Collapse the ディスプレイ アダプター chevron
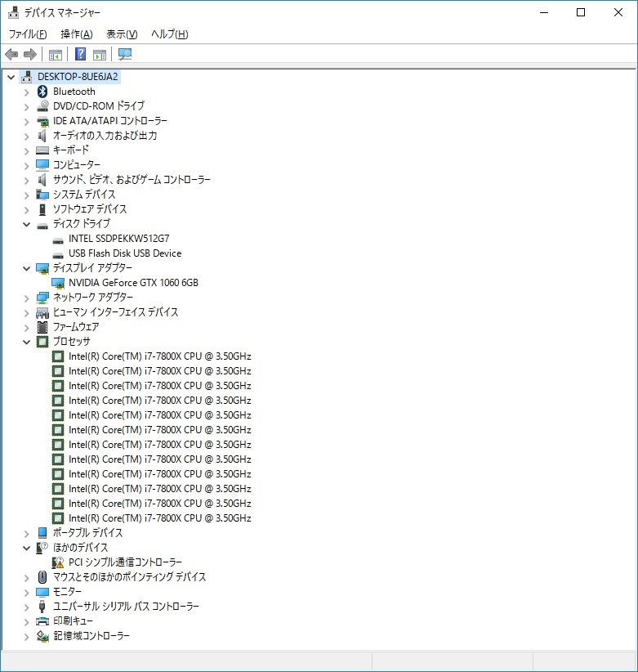Screen dimensions: 638x672 [26, 268]
